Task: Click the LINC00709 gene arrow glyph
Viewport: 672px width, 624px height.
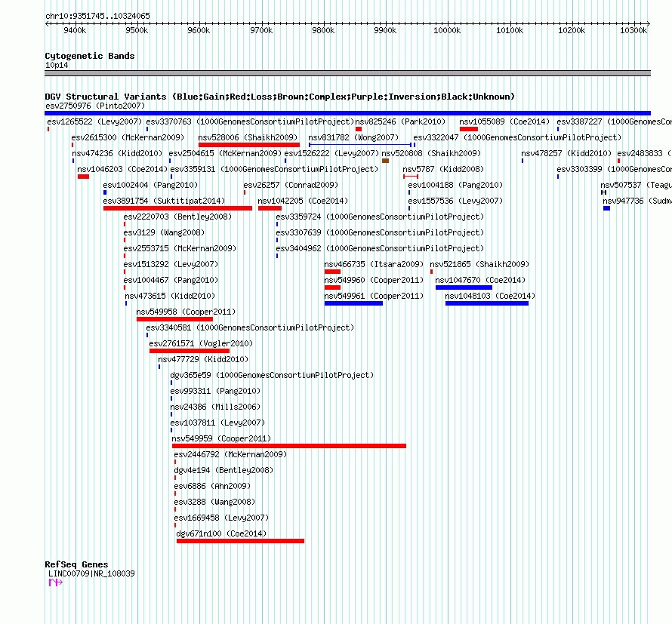Action: 56,582
